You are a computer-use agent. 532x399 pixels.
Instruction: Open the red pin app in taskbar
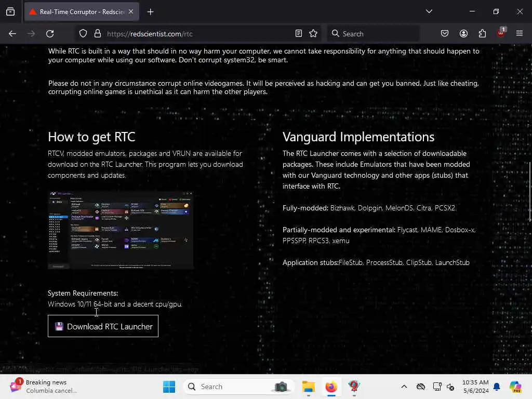click(354, 387)
